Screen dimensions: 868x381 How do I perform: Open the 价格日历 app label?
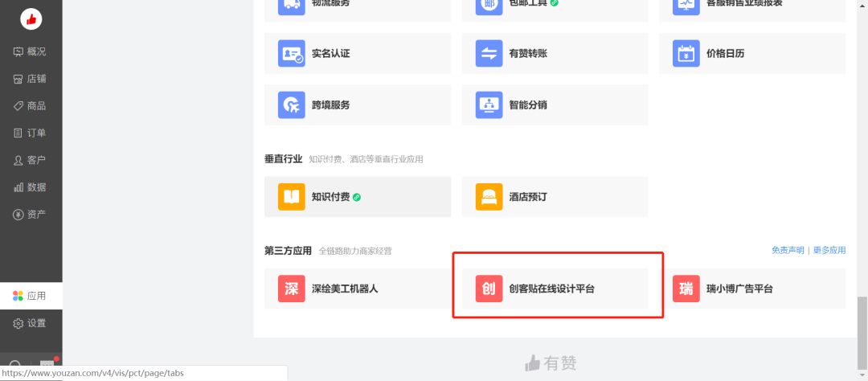tap(725, 54)
